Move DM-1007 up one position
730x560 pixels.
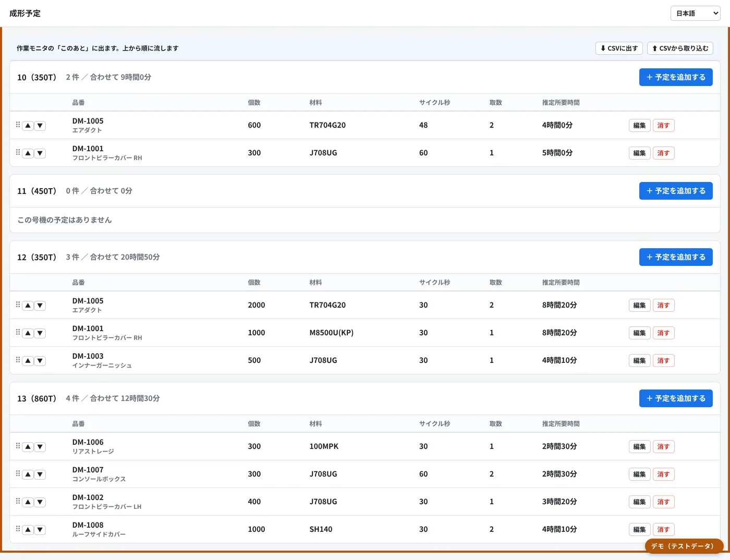pos(28,474)
